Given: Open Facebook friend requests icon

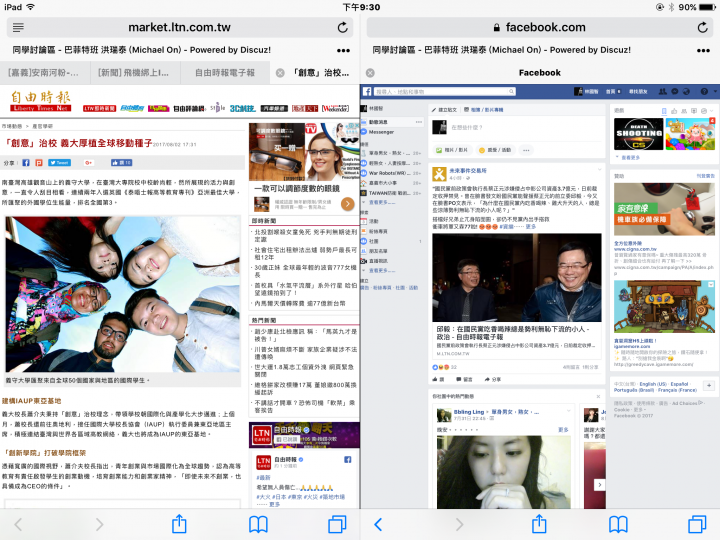Looking at the screenshot, I should [663, 91].
